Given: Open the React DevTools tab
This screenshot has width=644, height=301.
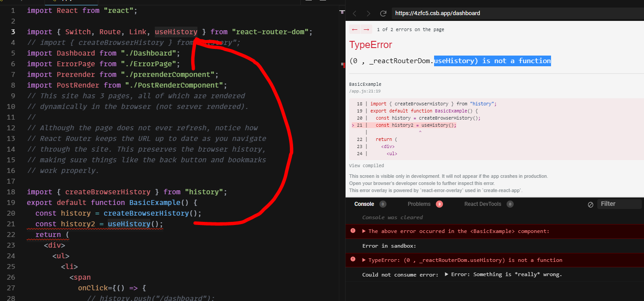Looking at the screenshot, I should tap(483, 204).
